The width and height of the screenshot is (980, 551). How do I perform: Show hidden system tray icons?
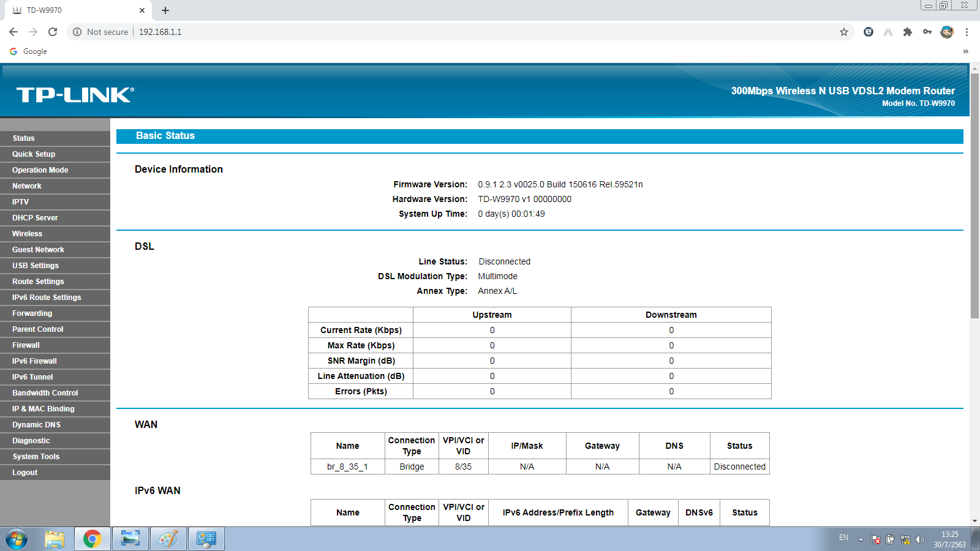click(x=861, y=539)
